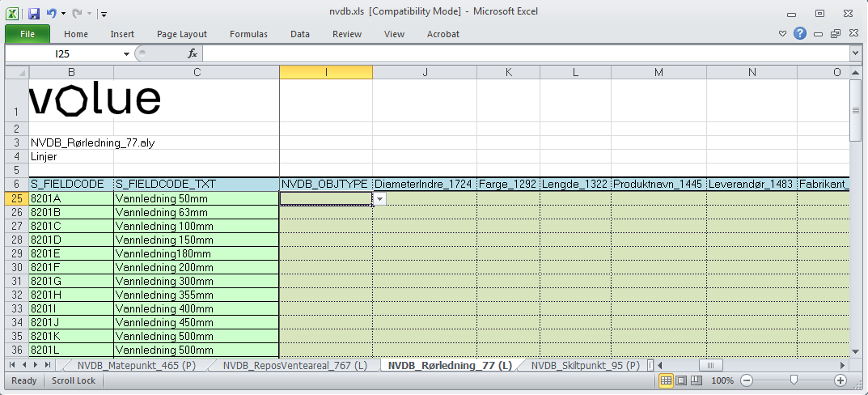
Task: Click the zoom in plus icon
Action: tap(840, 380)
